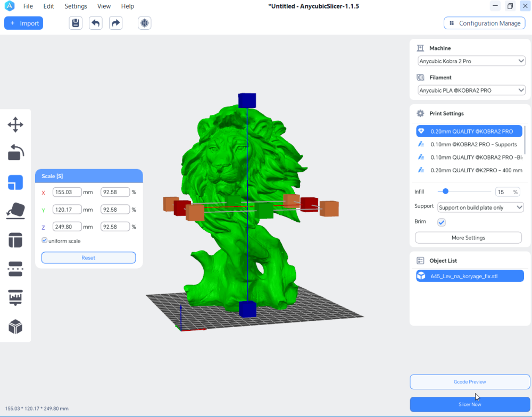Open the Filament dropdown Anycubic PLA
This screenshot has height=417, width=532.
pos(471,90)
